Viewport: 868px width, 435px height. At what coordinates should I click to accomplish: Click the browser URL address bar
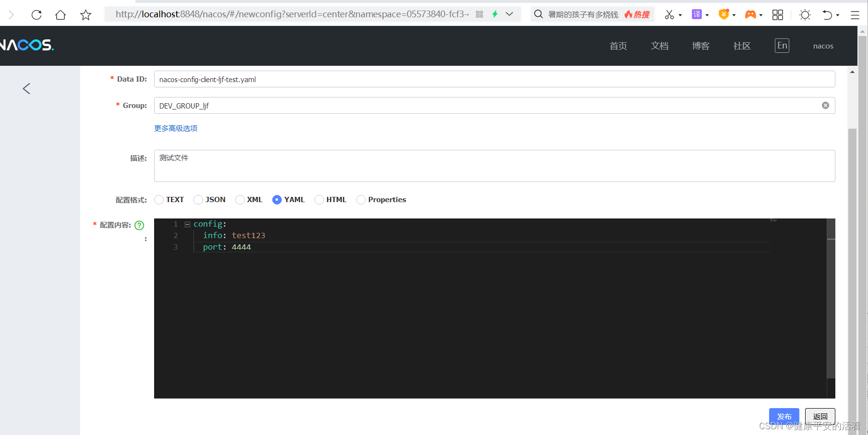292,14
